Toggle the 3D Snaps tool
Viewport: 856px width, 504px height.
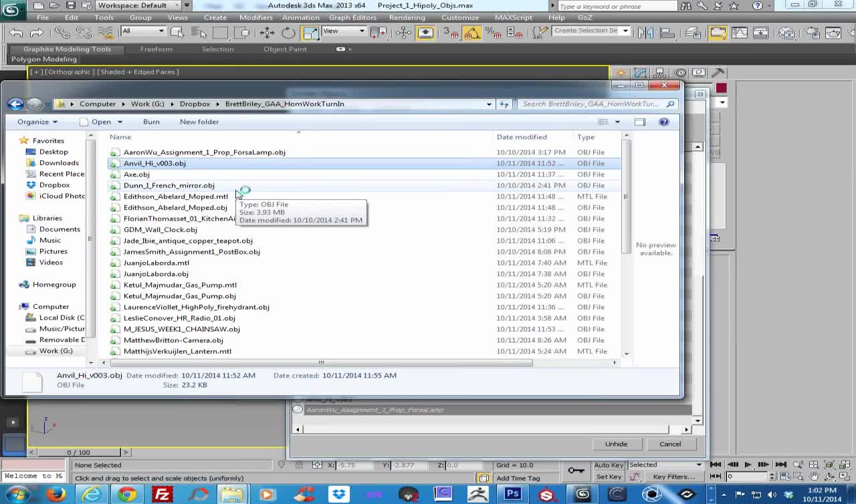point(451,32)
